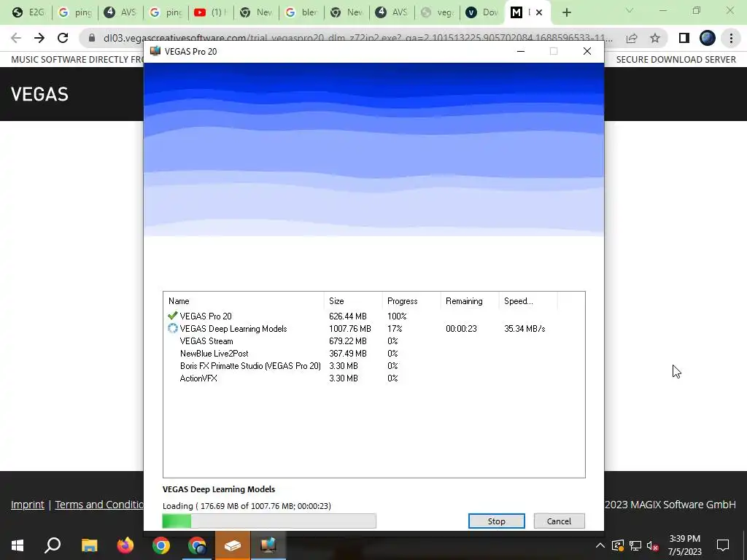Switch to the 'blen' Google tab
The height and width of the screenshot is (560, 747).
point(302,12)
